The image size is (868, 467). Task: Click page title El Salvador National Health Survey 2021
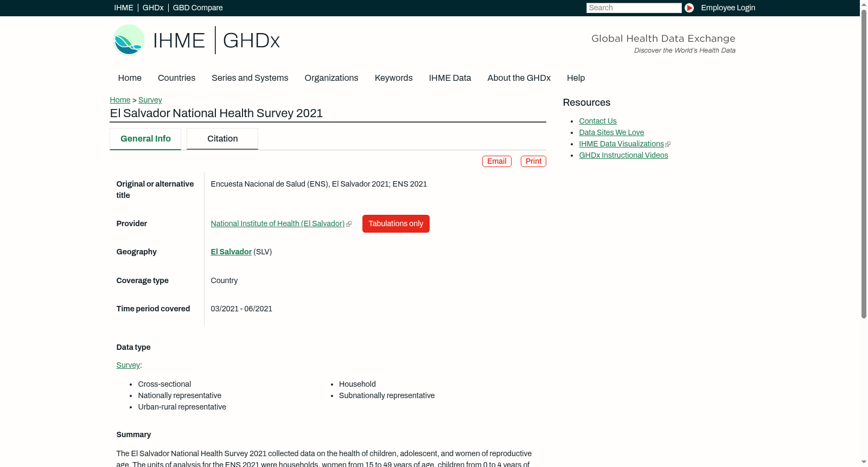click(x=216, y=113)
